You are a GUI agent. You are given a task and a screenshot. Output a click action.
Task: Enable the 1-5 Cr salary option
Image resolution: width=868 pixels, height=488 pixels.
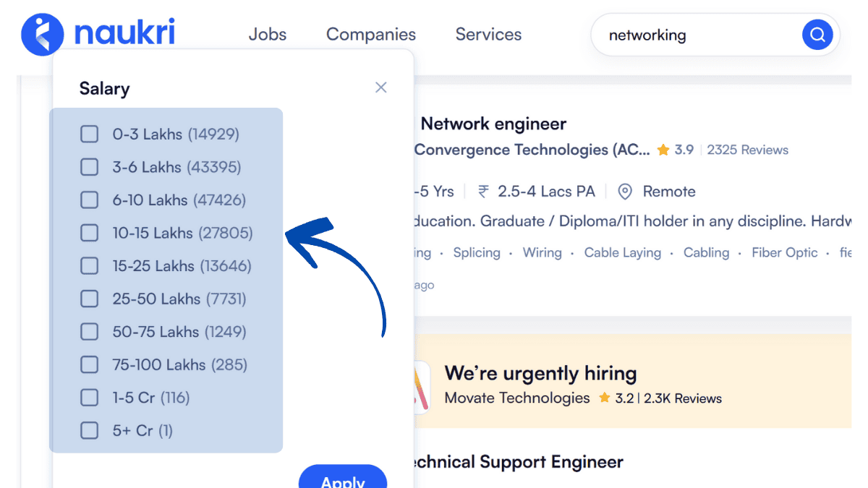(89, 398)
